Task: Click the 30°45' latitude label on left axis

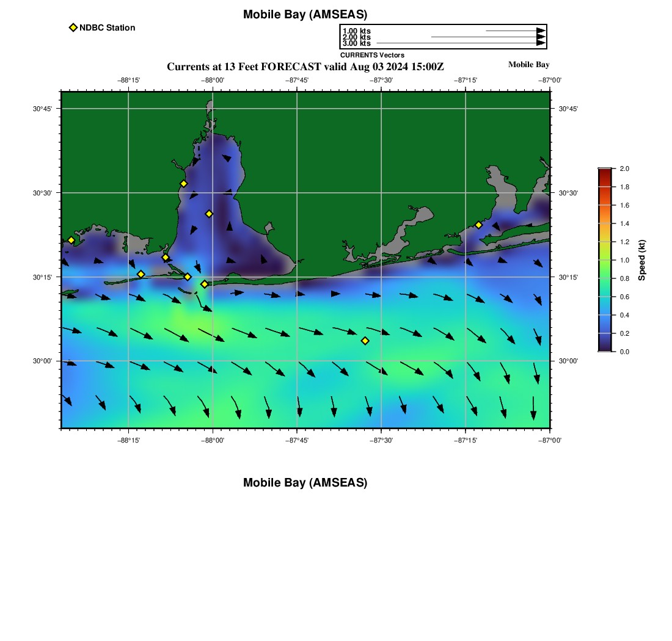Action: [x=42, y=109]
